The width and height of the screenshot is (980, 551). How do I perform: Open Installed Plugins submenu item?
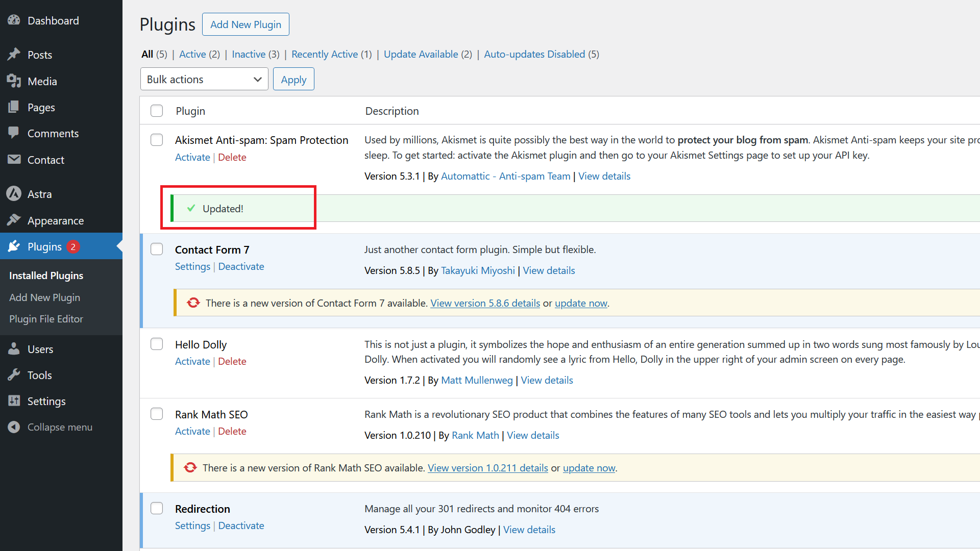(x=46, y=275)
